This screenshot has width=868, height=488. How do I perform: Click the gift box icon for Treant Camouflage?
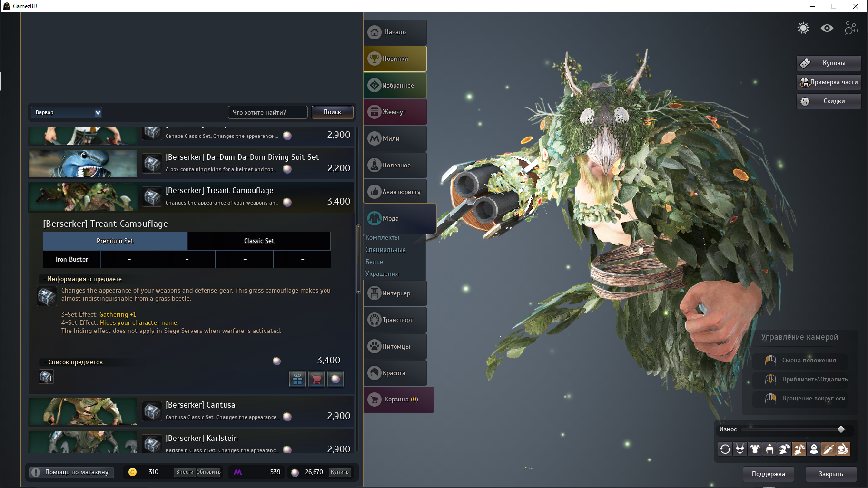coord(297,379)
